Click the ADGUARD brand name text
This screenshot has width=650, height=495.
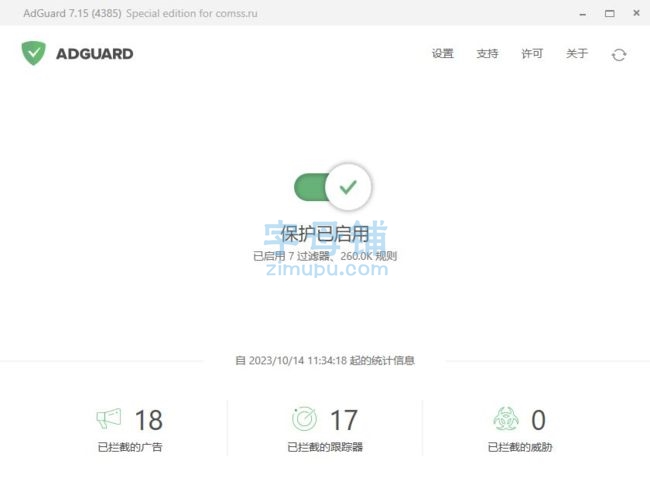pyautogui.click(x=95, y=54)
